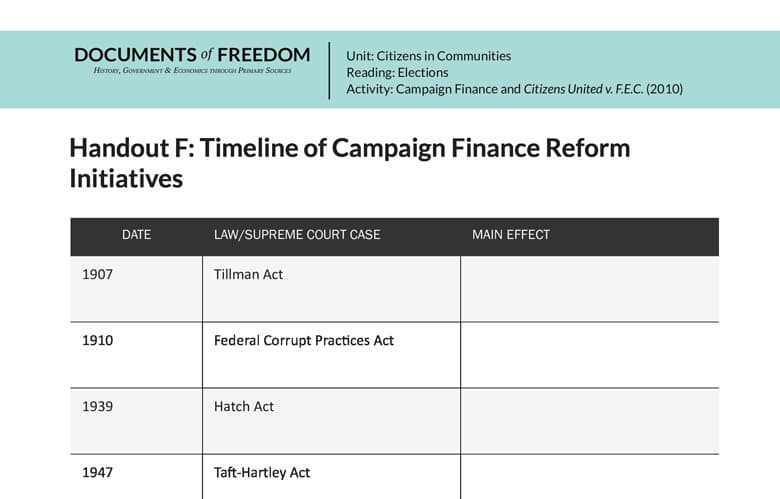This screenshot has width=780, height=499.
Task: Select the 1939 date cell
Action: 98,406
